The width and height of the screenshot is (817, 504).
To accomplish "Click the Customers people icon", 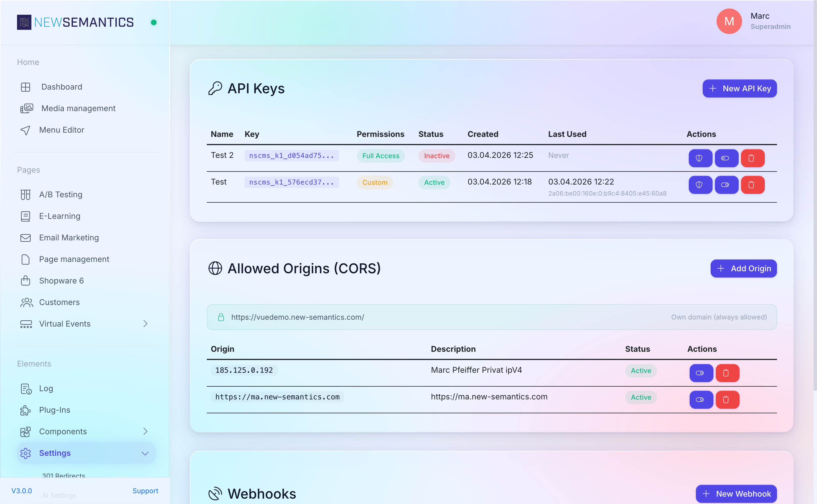I will (x=26, y=302).
